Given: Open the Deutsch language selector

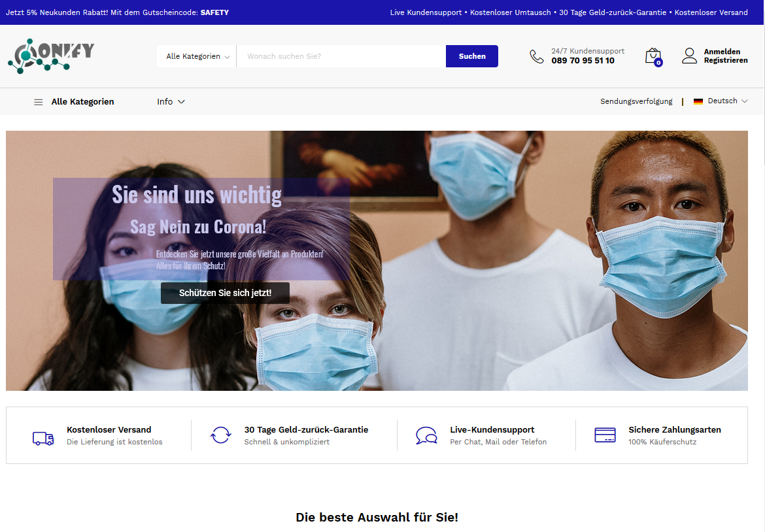Looking at the screenshot, I should click(x=721, y=101).
